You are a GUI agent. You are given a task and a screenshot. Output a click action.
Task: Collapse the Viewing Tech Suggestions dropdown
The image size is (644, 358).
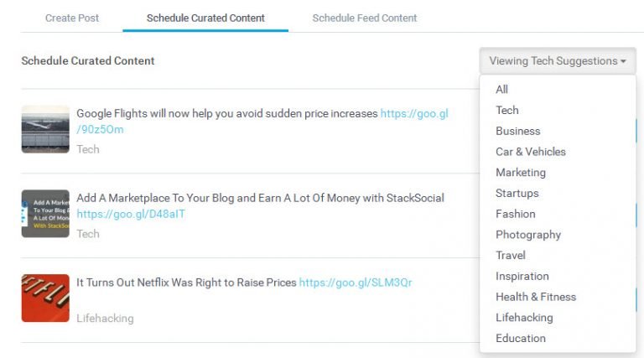coord(558,61)
